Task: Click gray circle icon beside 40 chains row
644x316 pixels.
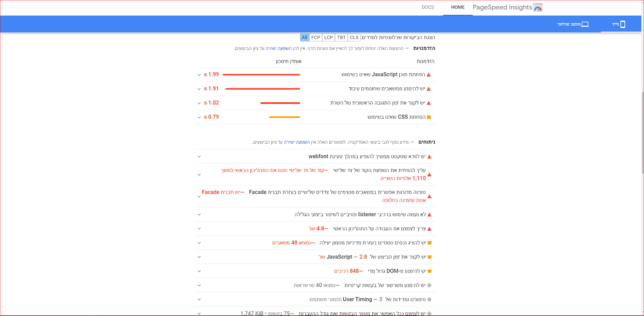Action: (429, 285)
